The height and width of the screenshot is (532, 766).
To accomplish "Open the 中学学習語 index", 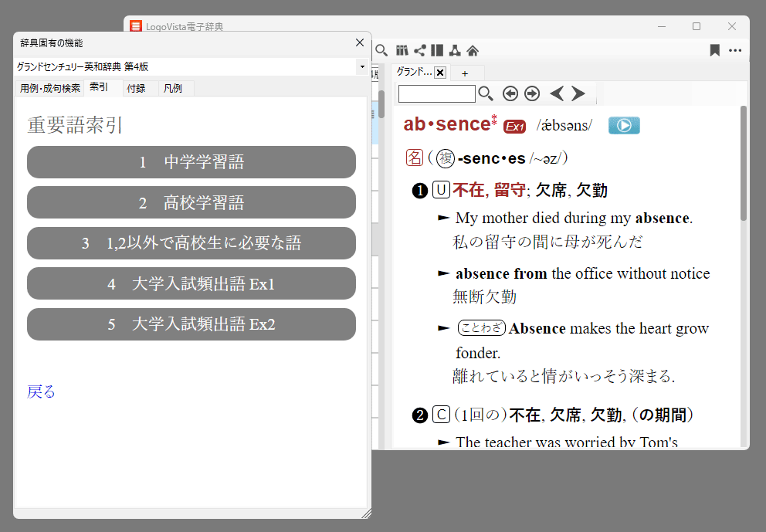I will [x=191, y=162].
